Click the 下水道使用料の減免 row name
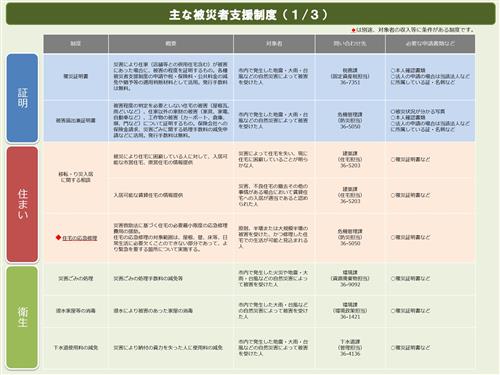Viewport: 500px width, 375px height. point(76,348)
